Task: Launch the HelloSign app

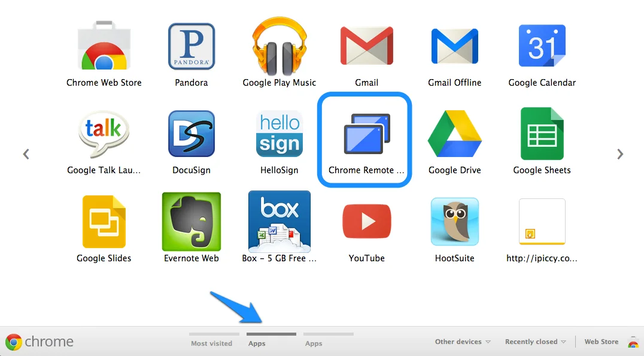Action: [280, 134]
